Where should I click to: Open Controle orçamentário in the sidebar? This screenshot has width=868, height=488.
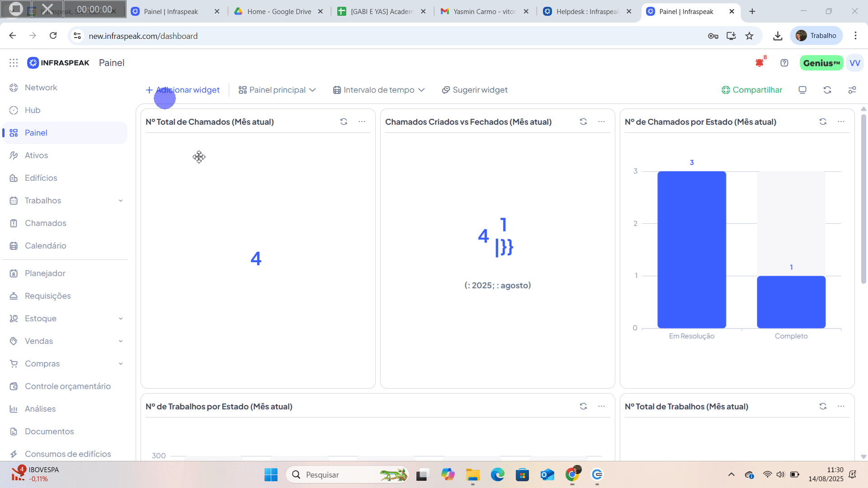tap(65, 386)
